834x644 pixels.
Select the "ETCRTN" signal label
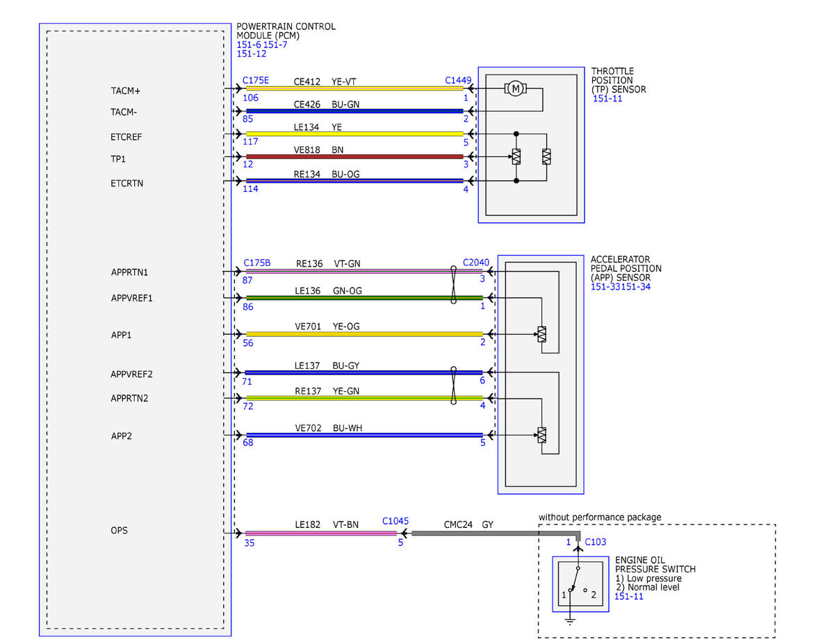(x=126, y=183)
